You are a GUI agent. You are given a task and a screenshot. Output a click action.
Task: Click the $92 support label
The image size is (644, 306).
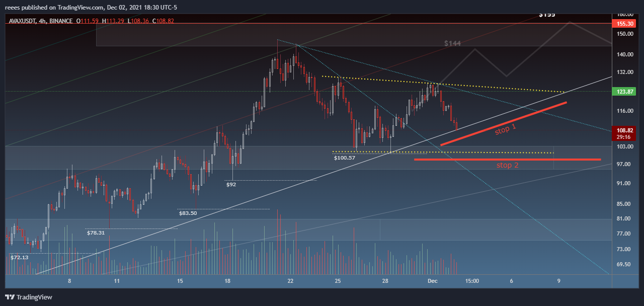point(231,184)
